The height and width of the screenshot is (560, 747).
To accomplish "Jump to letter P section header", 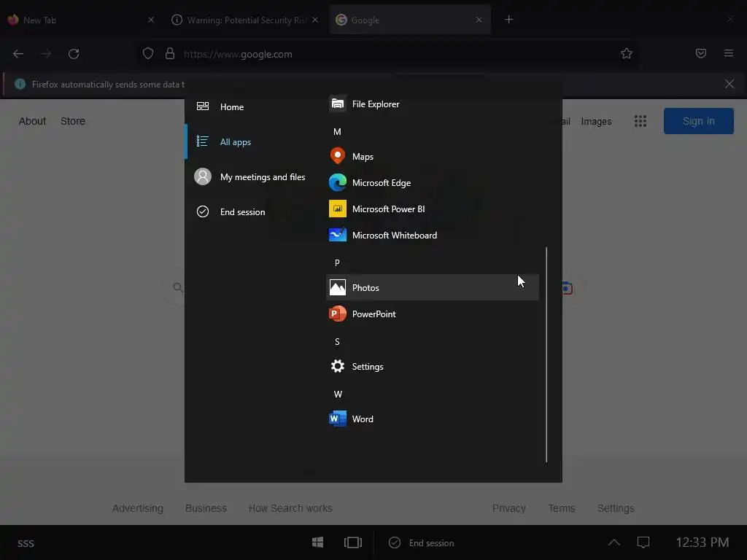I will click(337, 262).
